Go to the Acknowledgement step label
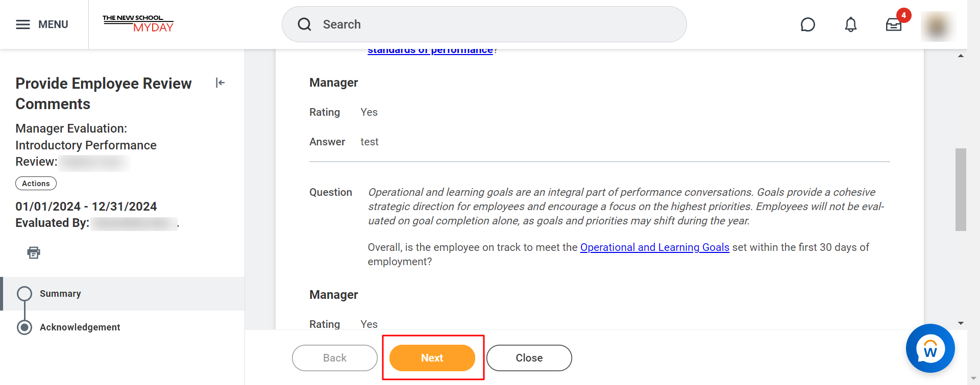This screenshot has height=385, width=980. [x=80, y=327]
